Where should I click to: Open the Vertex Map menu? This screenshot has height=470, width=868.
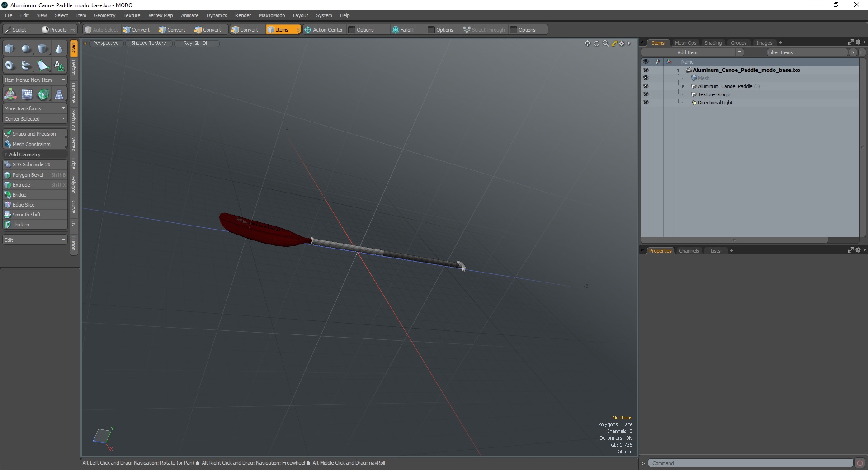160,15
